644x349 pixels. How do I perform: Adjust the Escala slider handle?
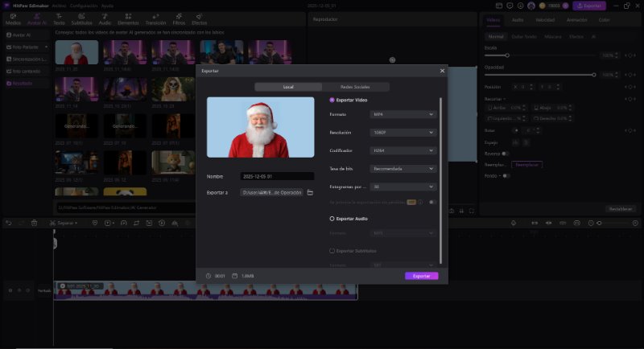pyautogui.click(x=507, y=55)
